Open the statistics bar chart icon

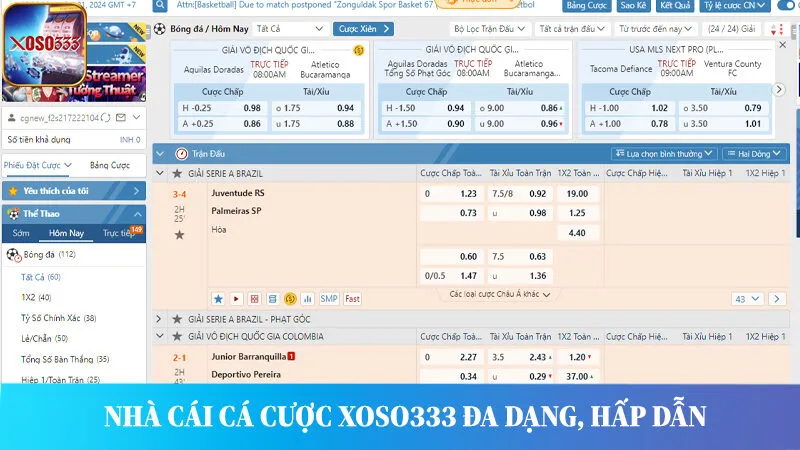pyautogui.click(x=308, y=299)
